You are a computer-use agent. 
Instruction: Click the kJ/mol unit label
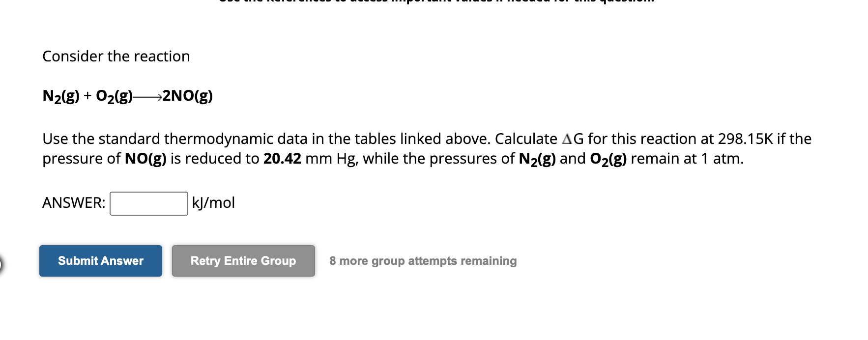click(213, 203)
